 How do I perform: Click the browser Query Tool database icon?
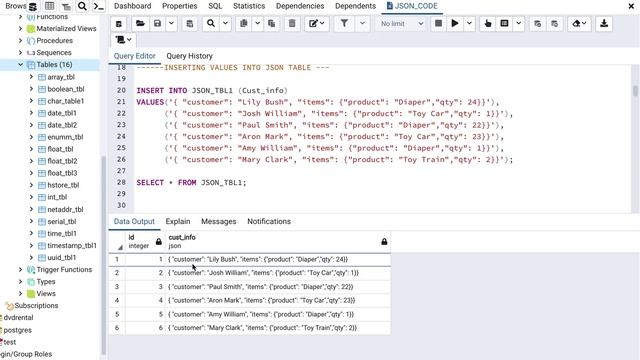[33, 6]
